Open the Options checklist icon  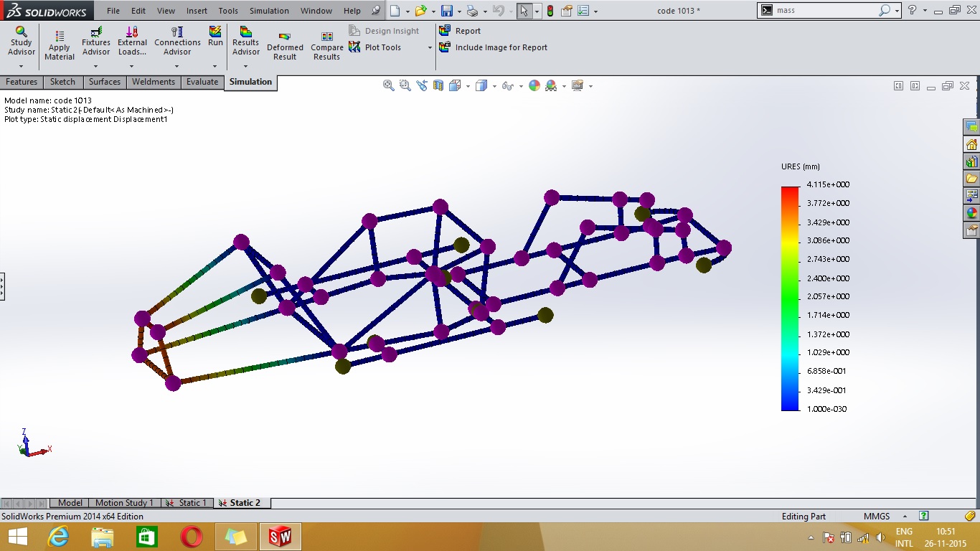point(583,11)
